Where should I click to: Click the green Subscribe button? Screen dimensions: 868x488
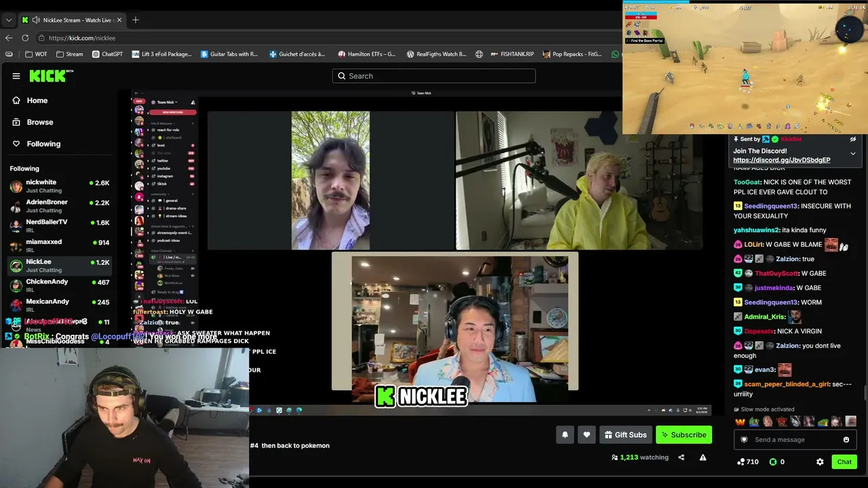tap(684, 435)
